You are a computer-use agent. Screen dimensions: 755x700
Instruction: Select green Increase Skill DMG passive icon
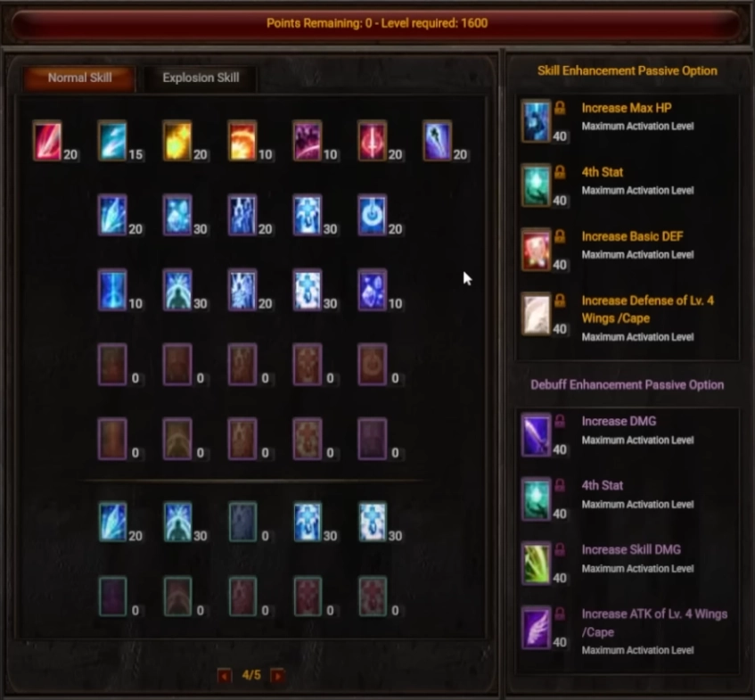pyautogui.click(x=536, y=564)
